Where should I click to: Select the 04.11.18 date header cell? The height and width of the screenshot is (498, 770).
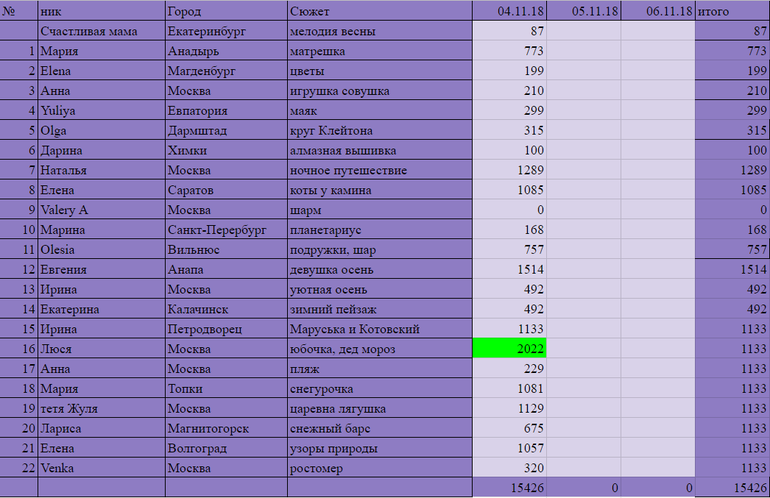(509, 11)
